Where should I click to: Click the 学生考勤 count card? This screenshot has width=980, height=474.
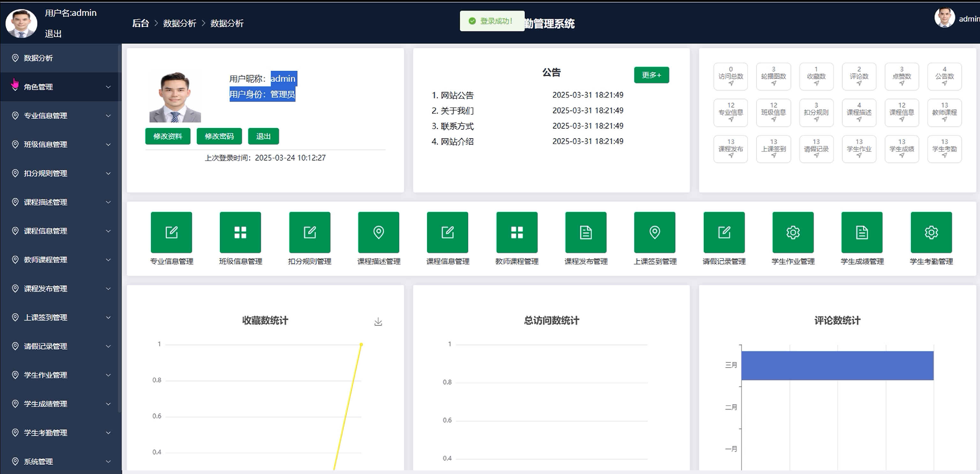coord(944,149)
